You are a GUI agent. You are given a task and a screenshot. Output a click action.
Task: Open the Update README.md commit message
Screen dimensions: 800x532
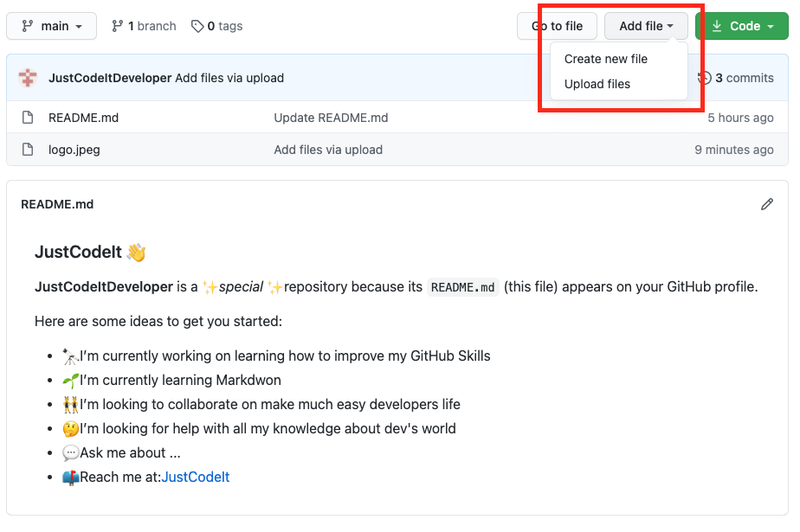(x=331, y=118)
